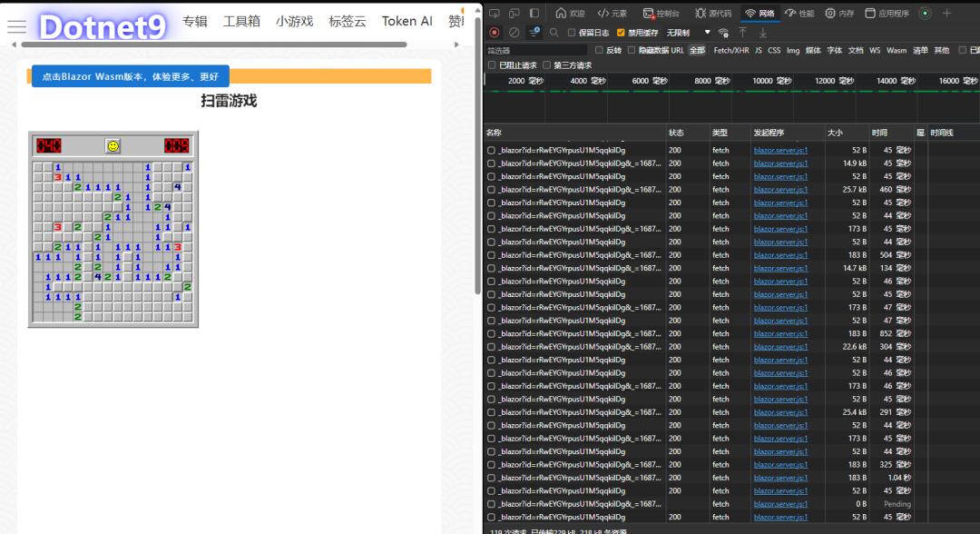
Task: Switch to the 控制台 DevTools tab
Action: point(661,13)
